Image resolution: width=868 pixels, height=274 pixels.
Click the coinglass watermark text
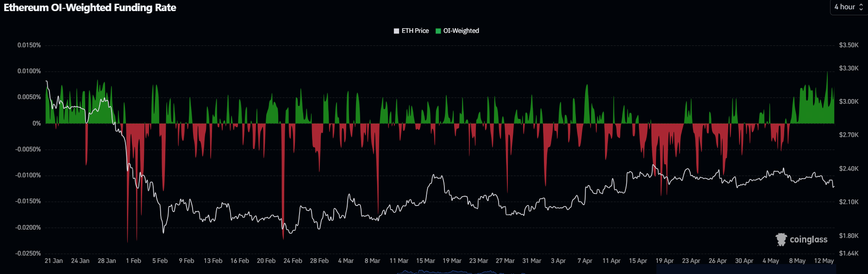(x=808, y=239)
